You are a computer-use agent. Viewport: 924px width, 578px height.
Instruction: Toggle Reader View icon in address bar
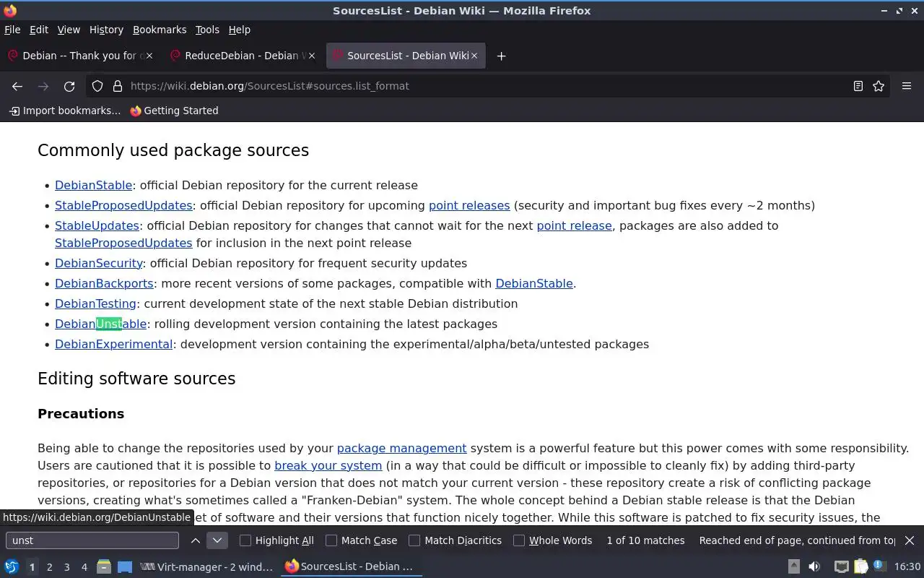[858, 86]
